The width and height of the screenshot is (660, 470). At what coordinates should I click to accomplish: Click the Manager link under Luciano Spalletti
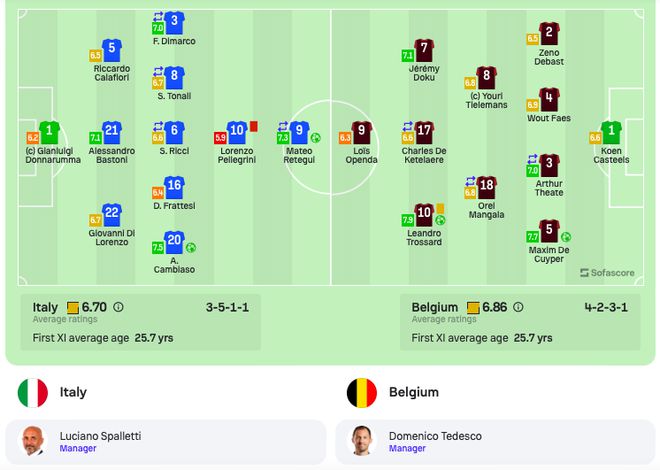78,449
